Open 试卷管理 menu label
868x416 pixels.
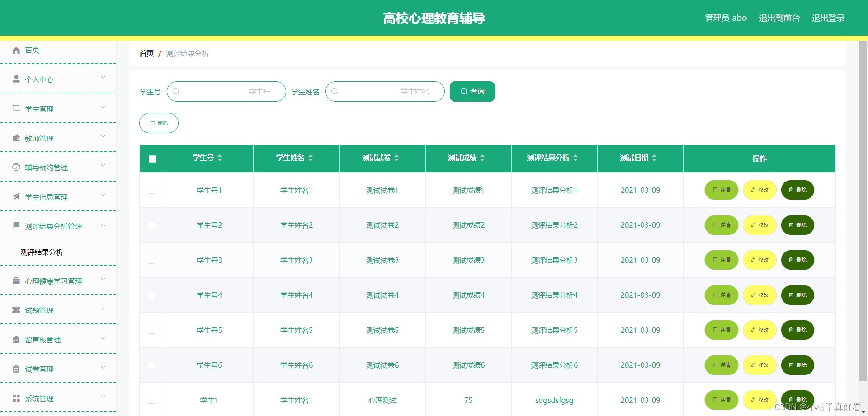pyautogui.click(x=39, y=369)
